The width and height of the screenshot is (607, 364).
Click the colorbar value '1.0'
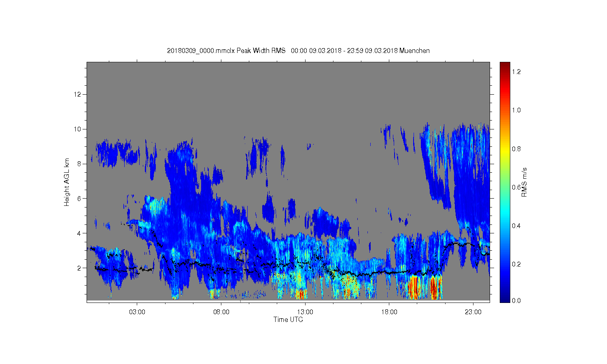(x=516, y=110)
